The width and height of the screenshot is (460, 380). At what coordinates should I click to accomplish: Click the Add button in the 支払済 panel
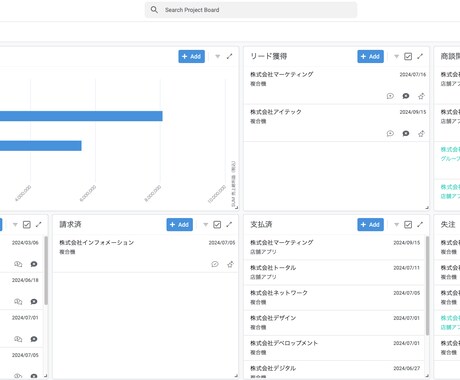pos(370,225)
